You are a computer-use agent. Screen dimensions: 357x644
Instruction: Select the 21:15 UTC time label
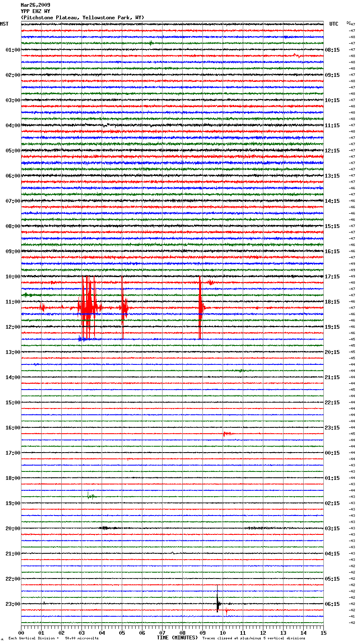tap(332, 377)
